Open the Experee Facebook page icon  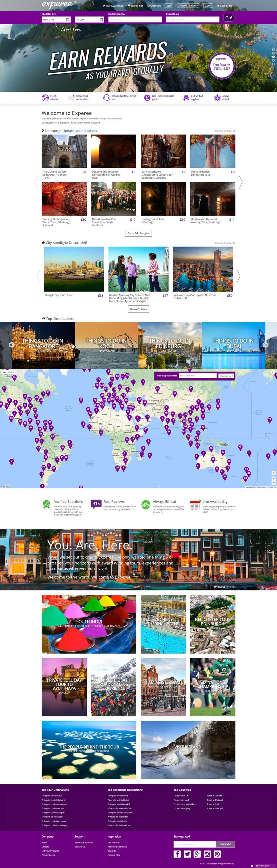click(x=177, y=854)
